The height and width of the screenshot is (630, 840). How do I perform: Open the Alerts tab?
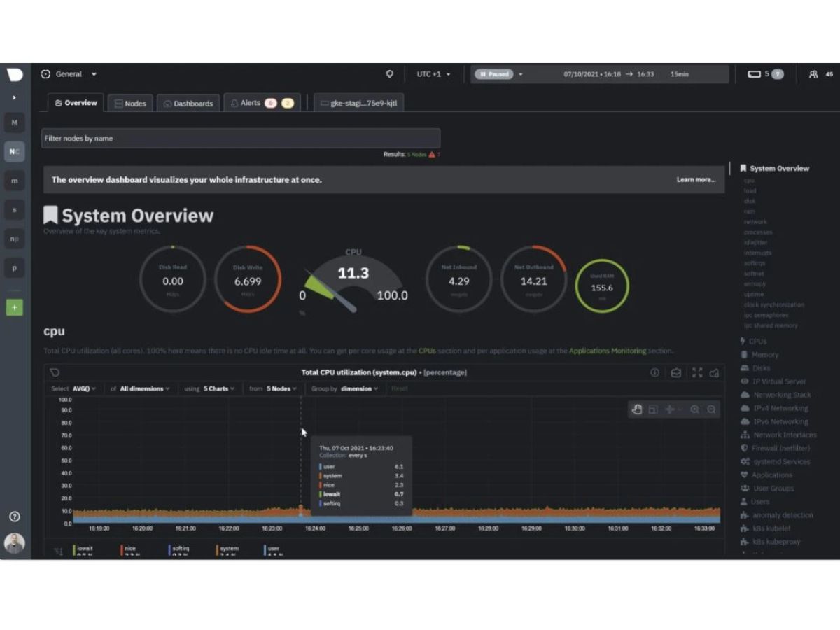pos(262,103)
